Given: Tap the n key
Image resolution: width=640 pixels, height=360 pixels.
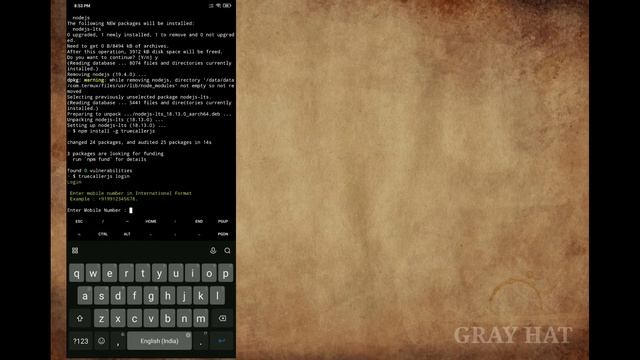Looking at the screenshot, I should 184,318.
